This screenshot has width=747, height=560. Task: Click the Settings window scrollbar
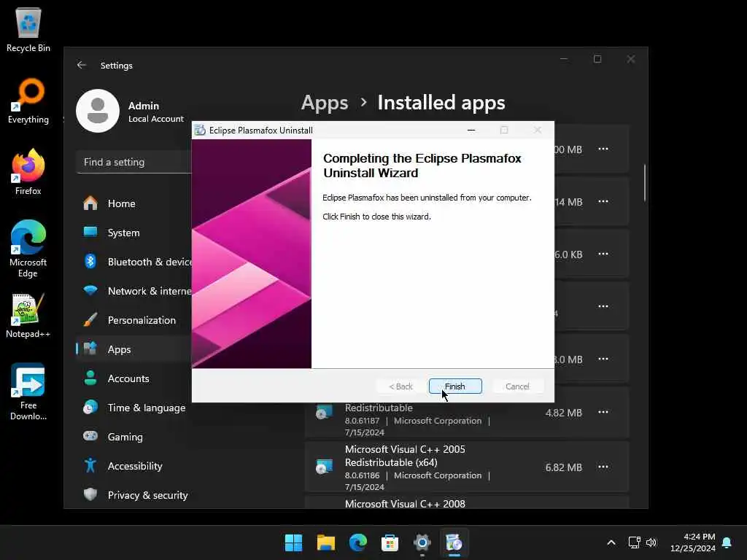[645, 183]
